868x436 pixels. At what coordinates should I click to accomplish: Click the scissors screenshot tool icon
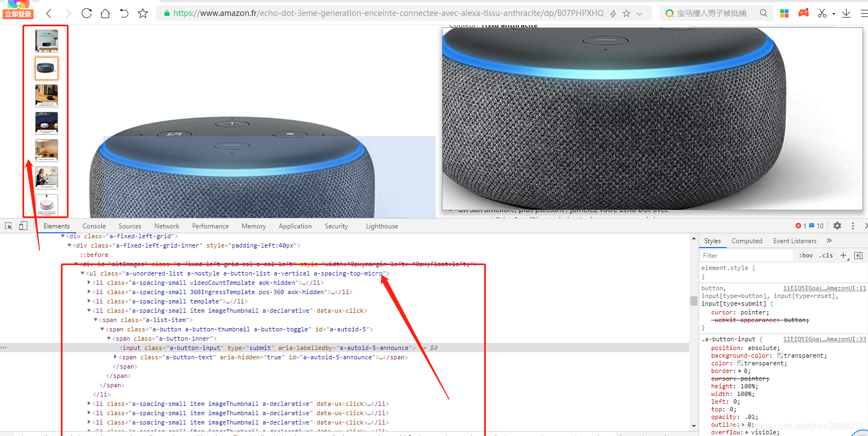click(822, 13)
